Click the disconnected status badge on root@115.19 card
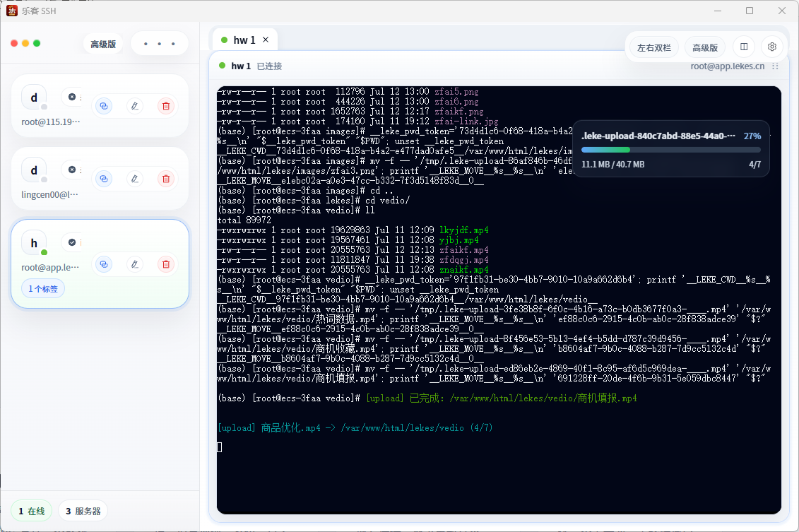 tap(72, 97)
